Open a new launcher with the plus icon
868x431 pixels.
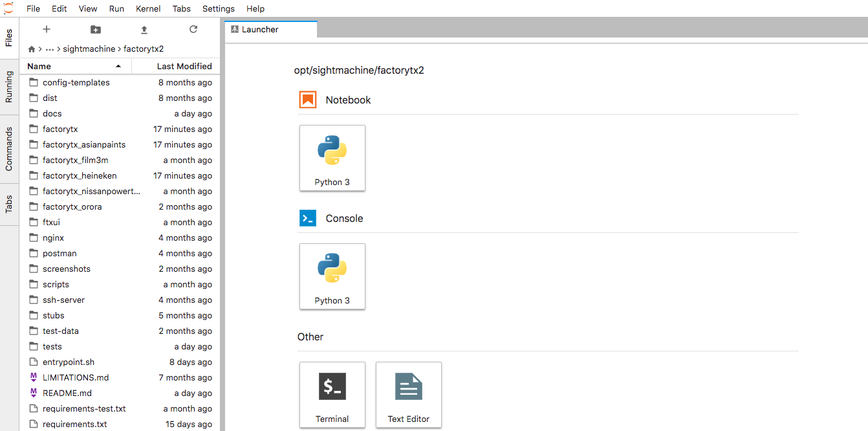[46, 29]
